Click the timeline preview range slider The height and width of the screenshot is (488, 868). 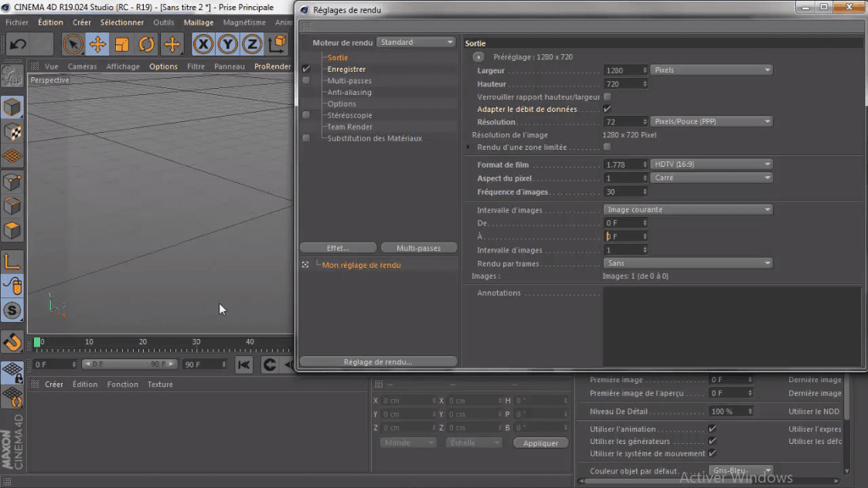coord(130,364)
